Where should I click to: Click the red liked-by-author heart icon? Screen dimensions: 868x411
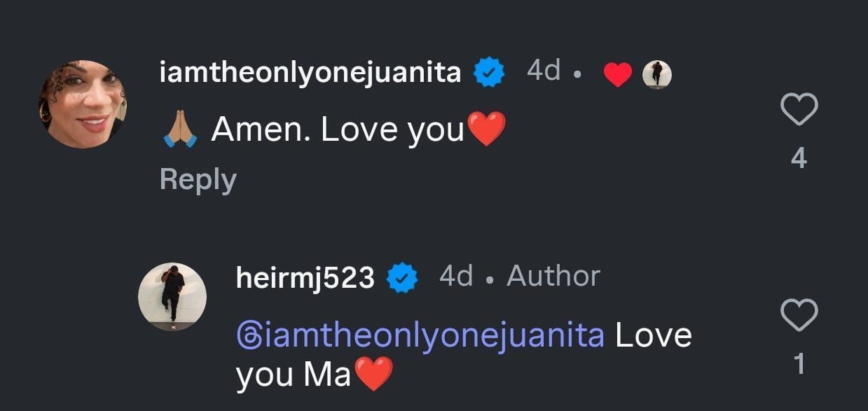tap(617, 74)
